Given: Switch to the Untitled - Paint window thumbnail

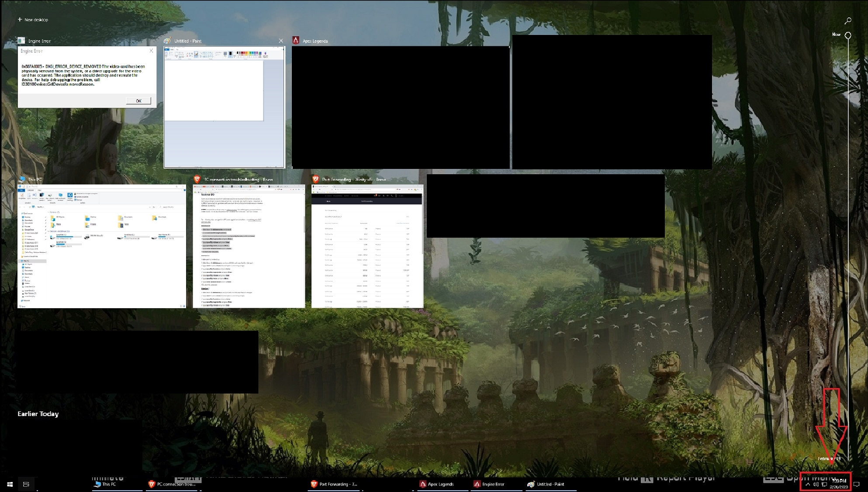Looking at the screenshot, I should [224, 107].
